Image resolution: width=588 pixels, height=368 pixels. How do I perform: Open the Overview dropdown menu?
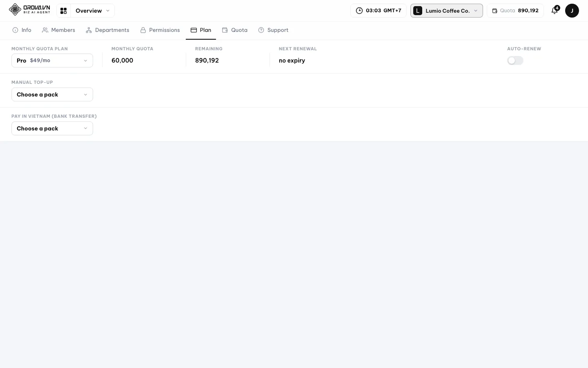[92, 11]
